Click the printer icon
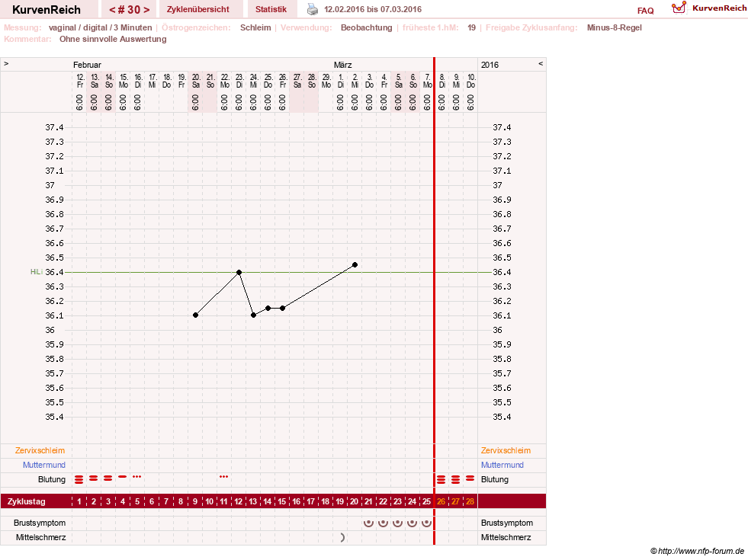The width and height of the screenshot is (748, 560). [x=312, y=9]
